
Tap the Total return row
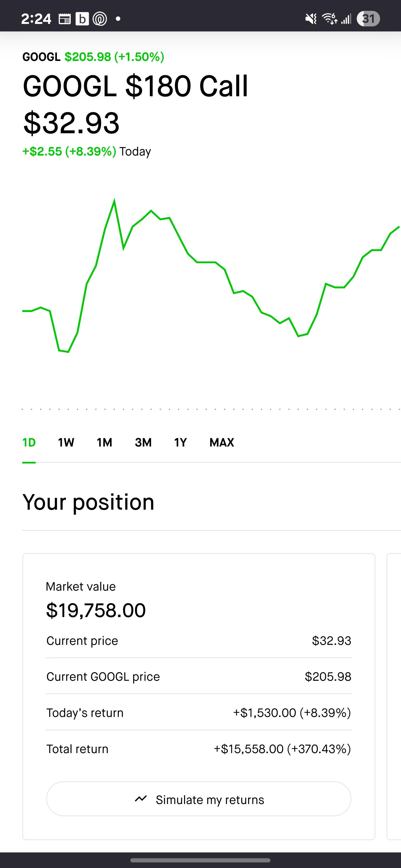tap(199, 749)
